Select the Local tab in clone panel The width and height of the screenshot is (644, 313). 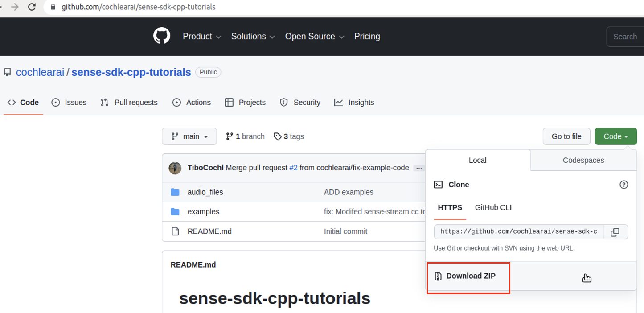tap(478, 160)
